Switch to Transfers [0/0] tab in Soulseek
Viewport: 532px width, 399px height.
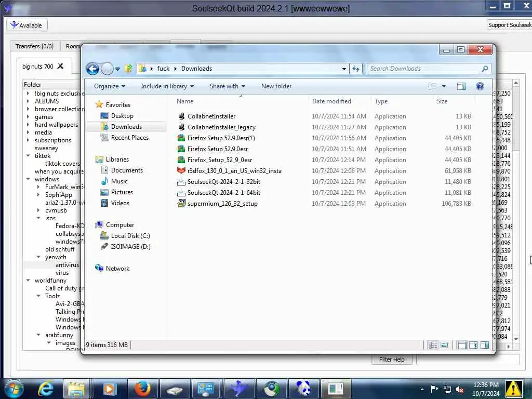point(35,46)
